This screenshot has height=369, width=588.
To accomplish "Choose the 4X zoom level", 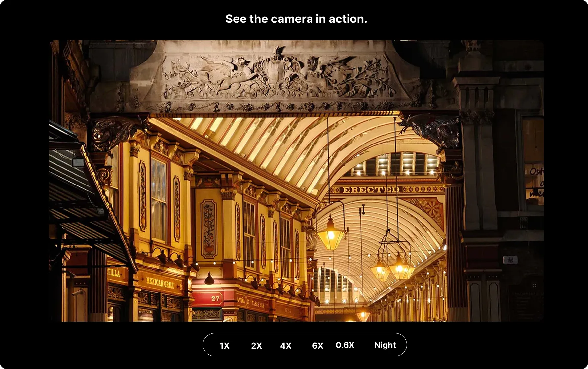I will 286,346.
